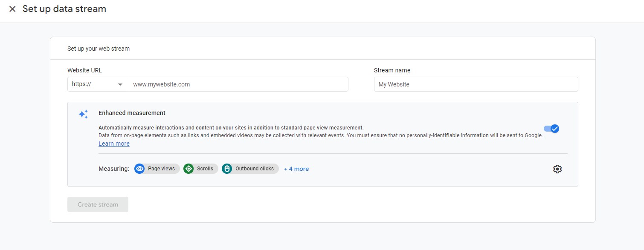The height and width of the screenshot is (250, 644).
Task: Click the Set up your web stream header
Action: (99, 49)
